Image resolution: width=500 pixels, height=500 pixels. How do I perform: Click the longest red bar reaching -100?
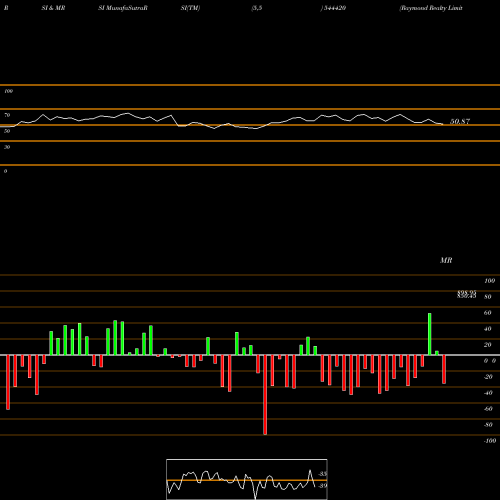pos(265,395)
